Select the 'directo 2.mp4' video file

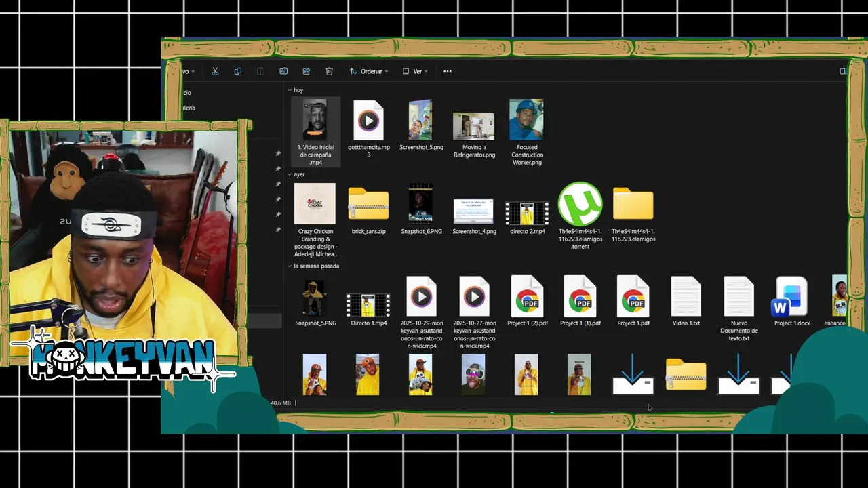(527, 218)
